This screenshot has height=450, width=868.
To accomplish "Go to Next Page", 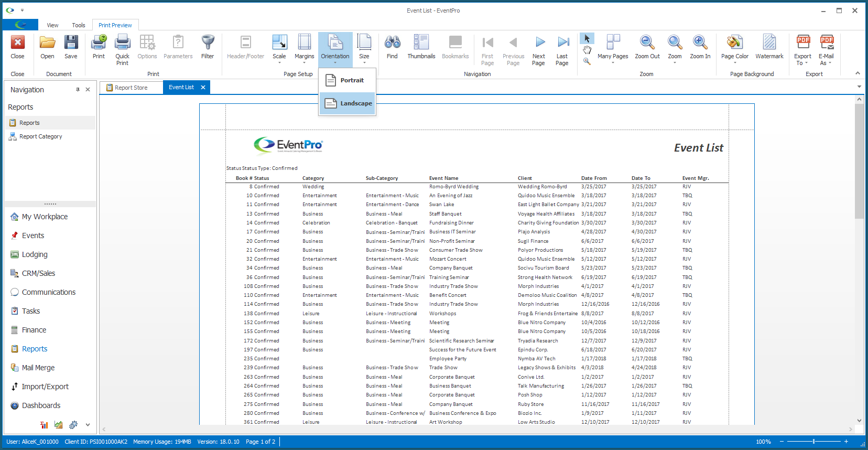I will [538, 50].
